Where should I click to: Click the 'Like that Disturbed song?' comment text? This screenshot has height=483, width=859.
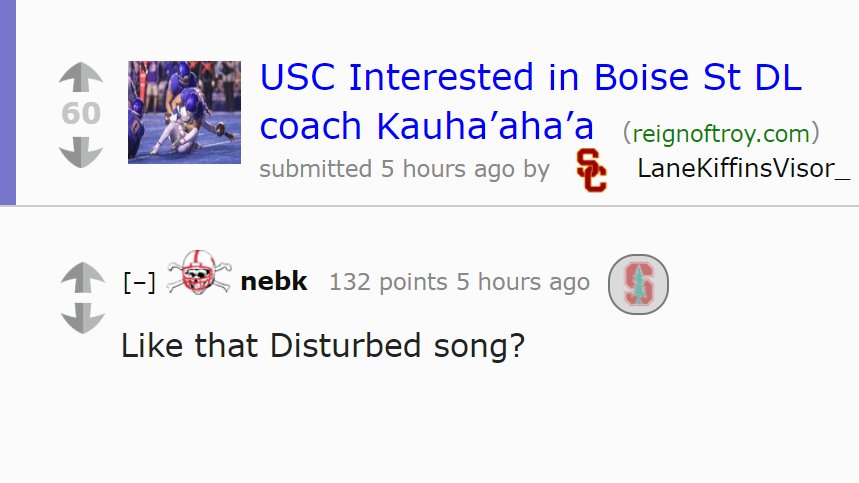[x=323, y=346]
